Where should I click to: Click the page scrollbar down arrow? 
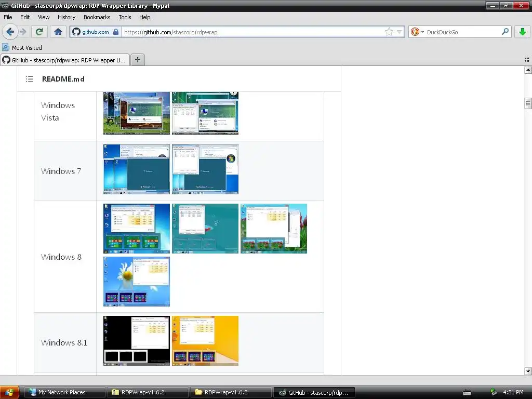point(528,371)
